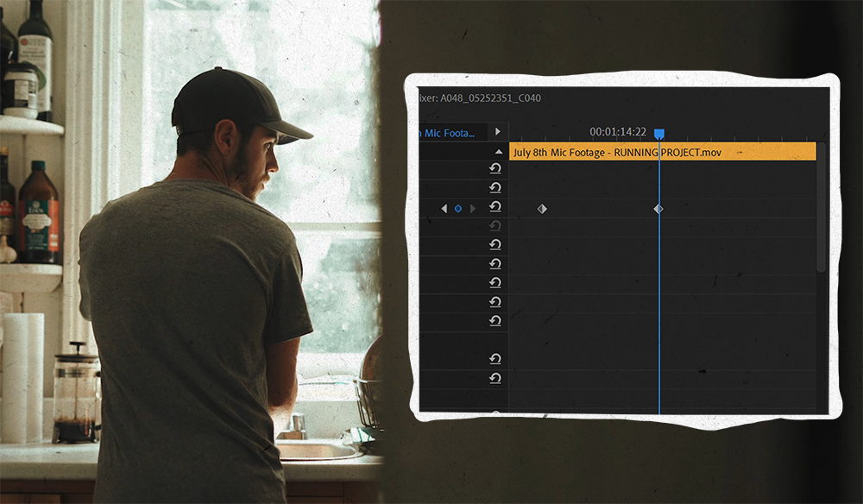863x504 pixels.
Task: Click the blue playhead marker
Action: coord(659,131)
